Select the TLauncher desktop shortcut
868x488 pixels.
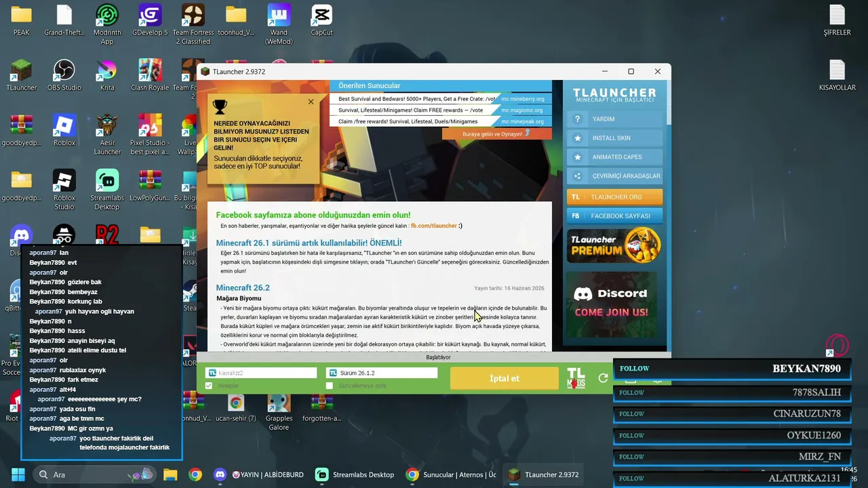coord(22,75)
